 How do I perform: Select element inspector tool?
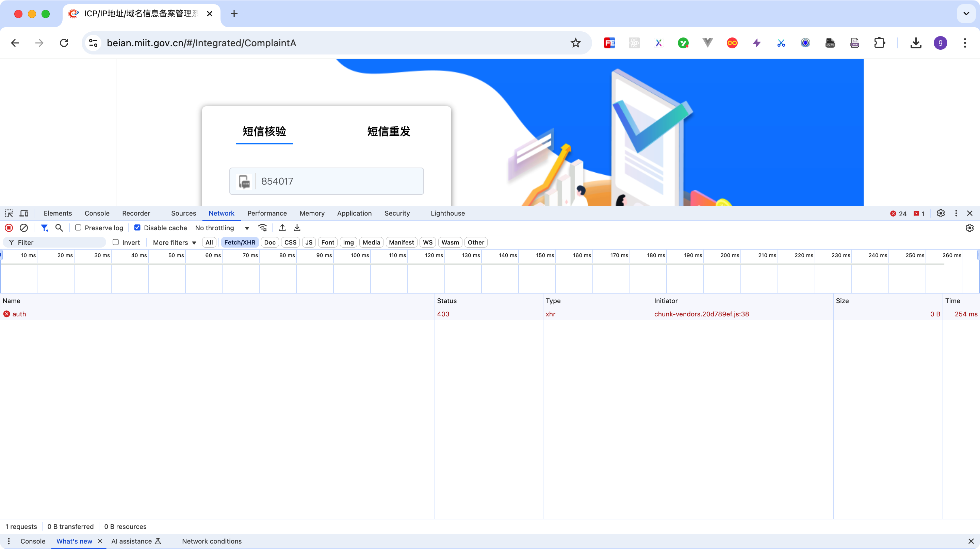coord(9,213)
